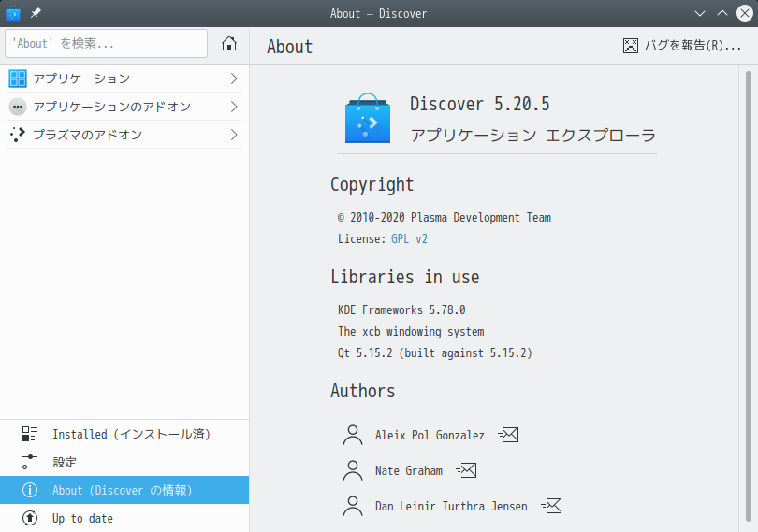Click Dan Leinir Turthra Jensen's avatar icon
The height and width of the screenshot is (532, 758).
click(353, 506)
